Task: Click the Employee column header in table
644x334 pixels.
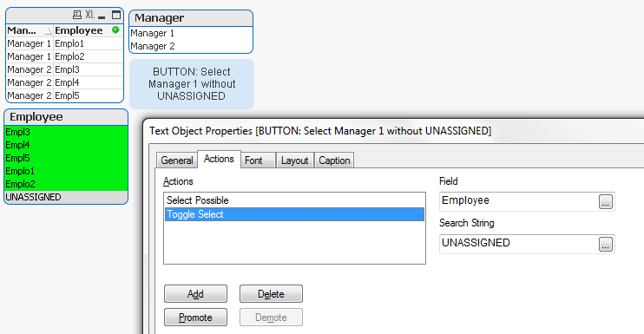Action: pos(89,30)
